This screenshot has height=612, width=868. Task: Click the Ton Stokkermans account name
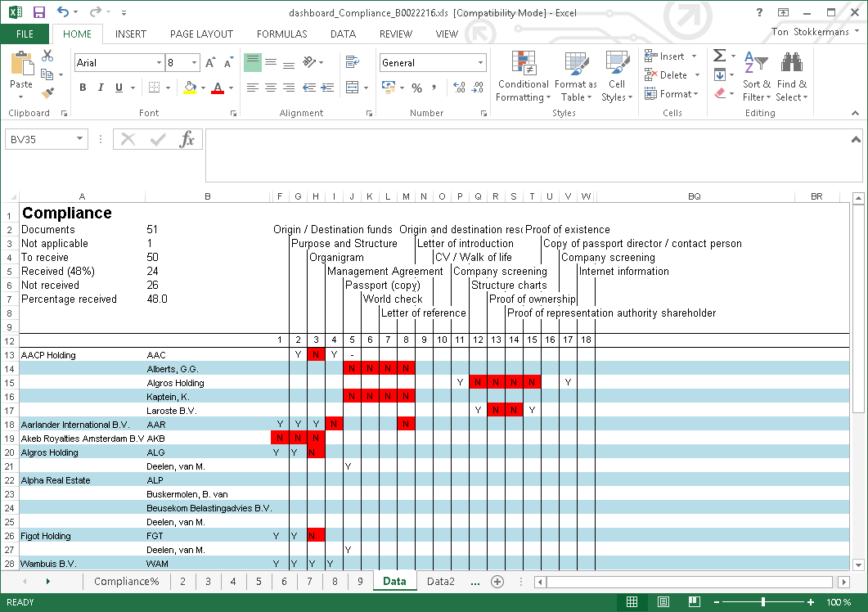(810, 32)
